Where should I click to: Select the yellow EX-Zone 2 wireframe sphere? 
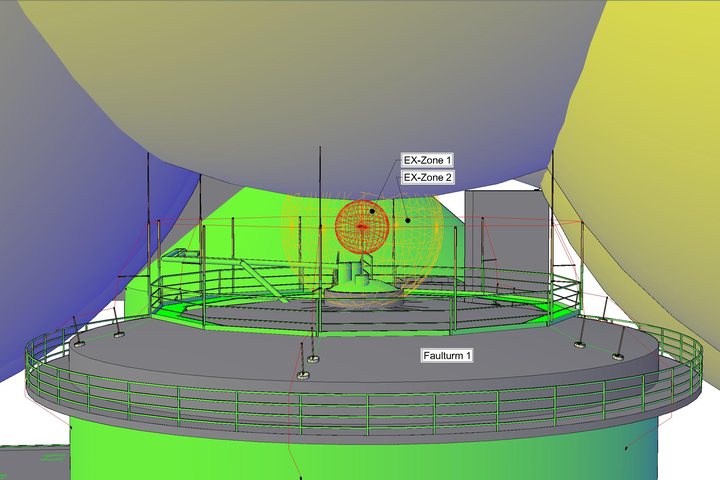[x=362, y=250]
